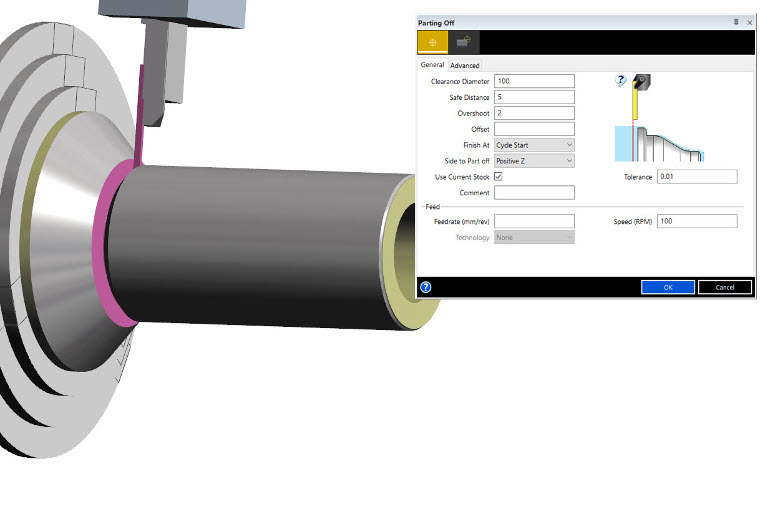Open the Side to Part off dropdown

(x=534, y=161)
